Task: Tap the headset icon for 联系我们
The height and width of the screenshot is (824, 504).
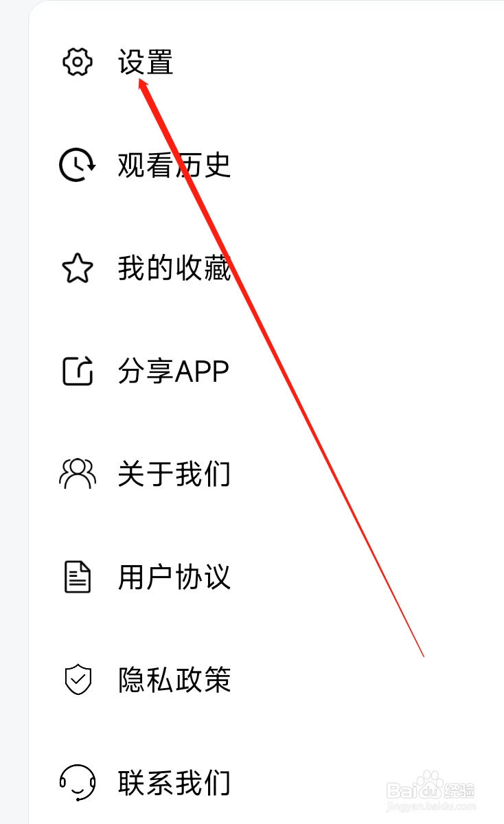Action: pos(78,783)
